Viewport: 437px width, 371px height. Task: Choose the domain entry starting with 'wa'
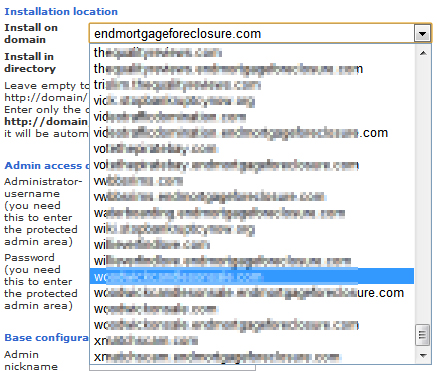[x=252, y=213]
